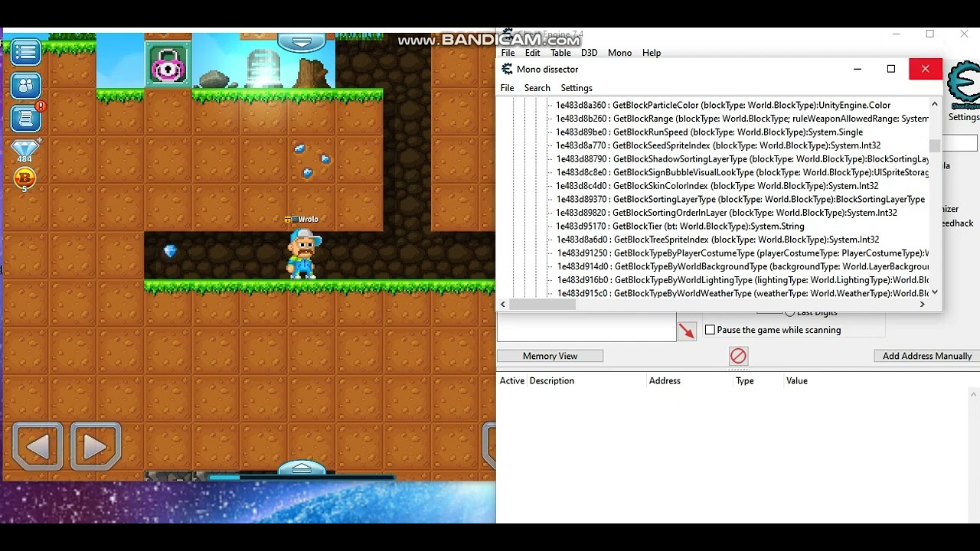Select GetBlockShadowSortingLayerType method row

click(x=742, y=159)
